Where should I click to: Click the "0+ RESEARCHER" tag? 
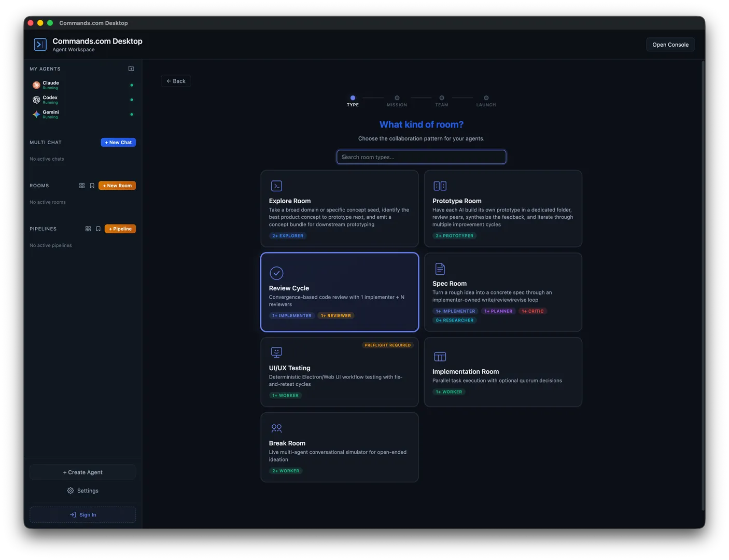click(x=455, y=320)
